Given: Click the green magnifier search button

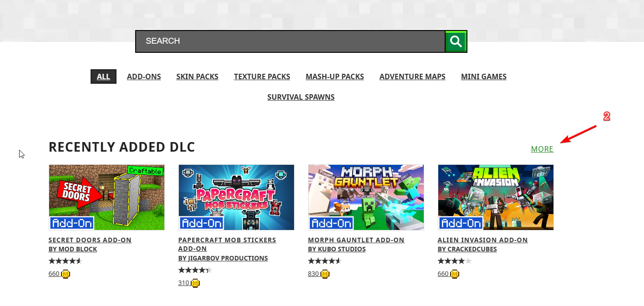Looking at the screenshot, I should click(x=456, y=41).
